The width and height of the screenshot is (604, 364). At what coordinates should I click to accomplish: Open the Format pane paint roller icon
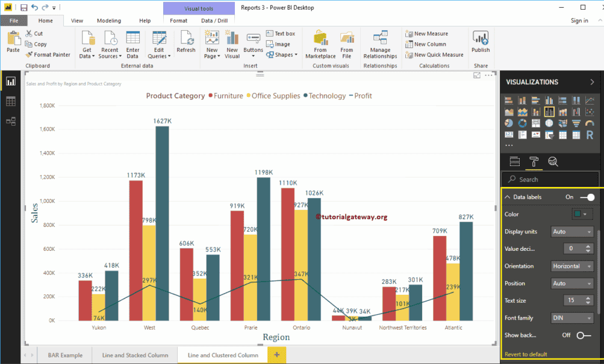534,162
